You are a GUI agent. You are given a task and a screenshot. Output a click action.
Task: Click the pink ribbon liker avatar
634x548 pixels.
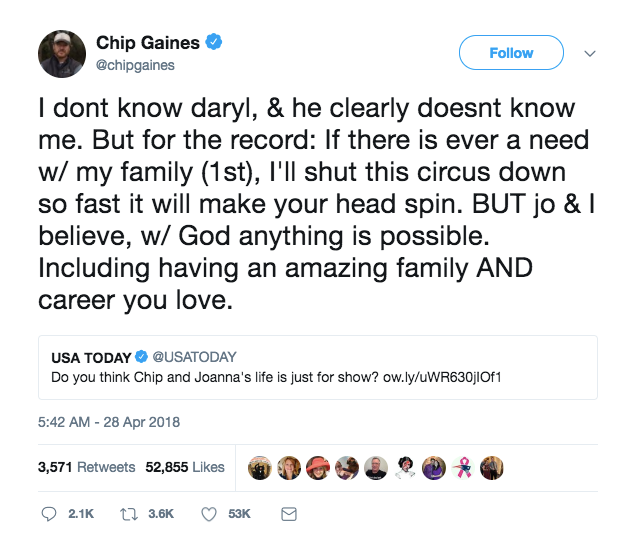(x=463, y=468)
